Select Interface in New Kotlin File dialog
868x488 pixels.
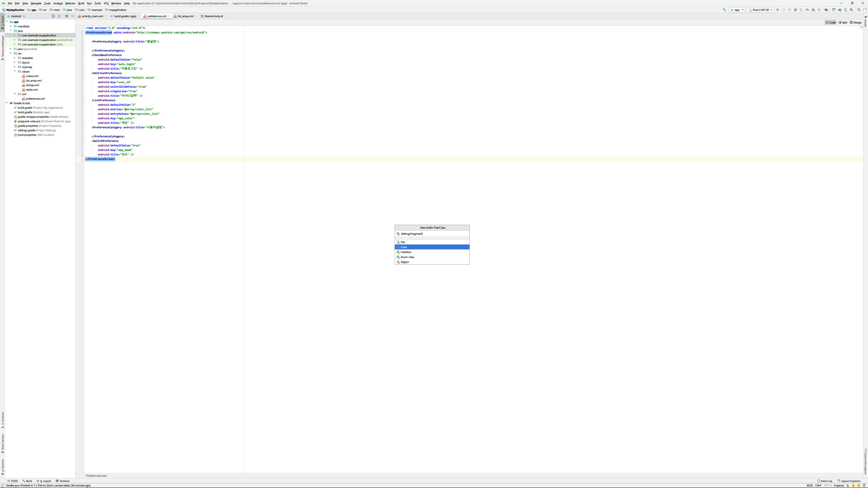(406, 252)
